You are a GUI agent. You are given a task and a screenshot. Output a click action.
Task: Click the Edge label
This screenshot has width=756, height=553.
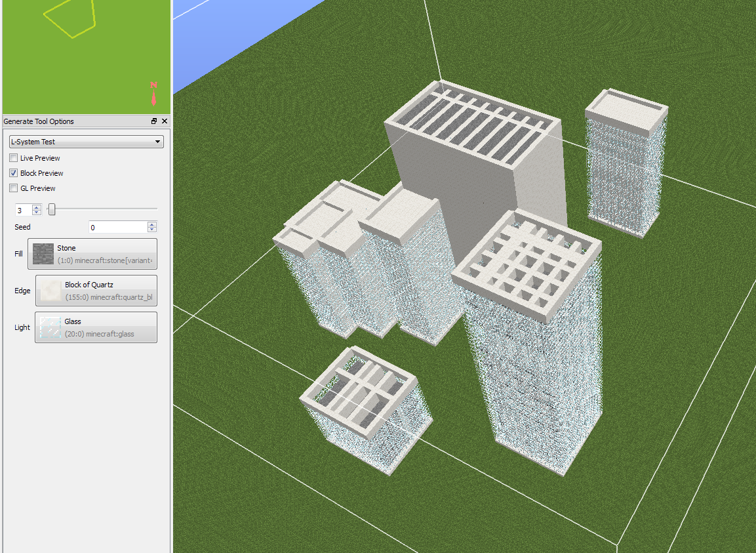tap(22, 291)
